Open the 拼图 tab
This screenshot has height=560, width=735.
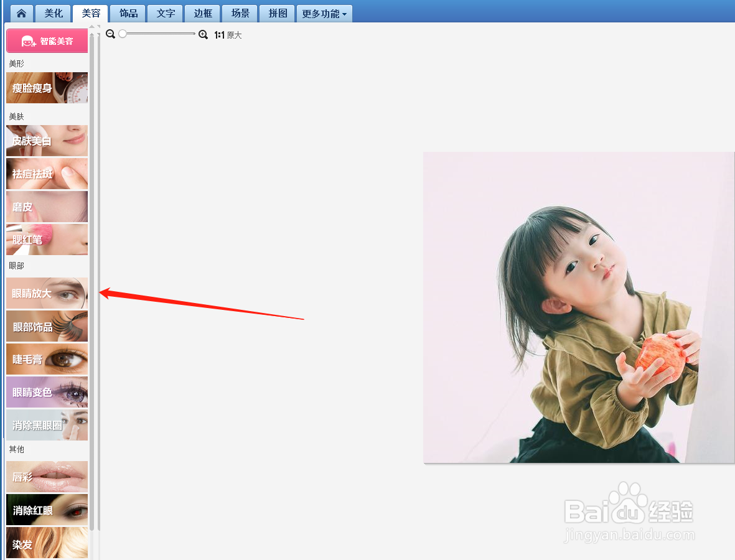point(278,14)
